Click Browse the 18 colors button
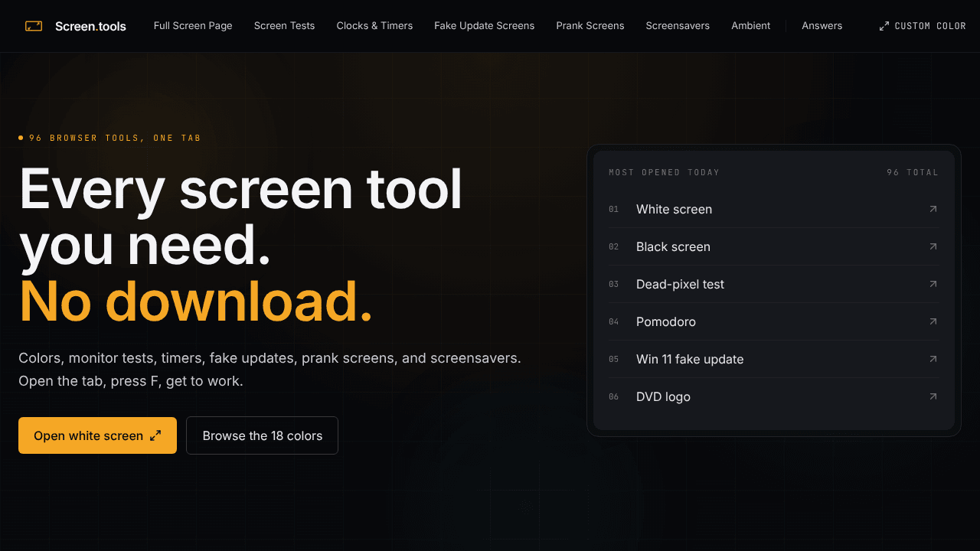The width and height of the screenshot is (980, 551). point(262,435)
